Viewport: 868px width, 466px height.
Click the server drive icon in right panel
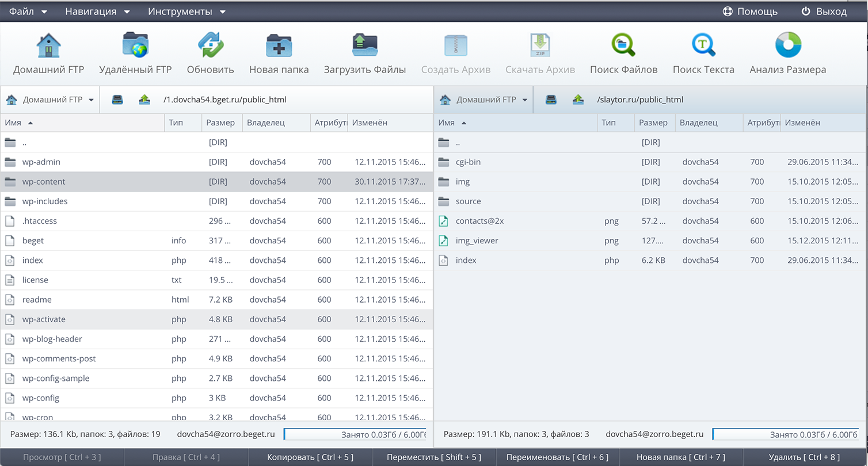[551, 100]
